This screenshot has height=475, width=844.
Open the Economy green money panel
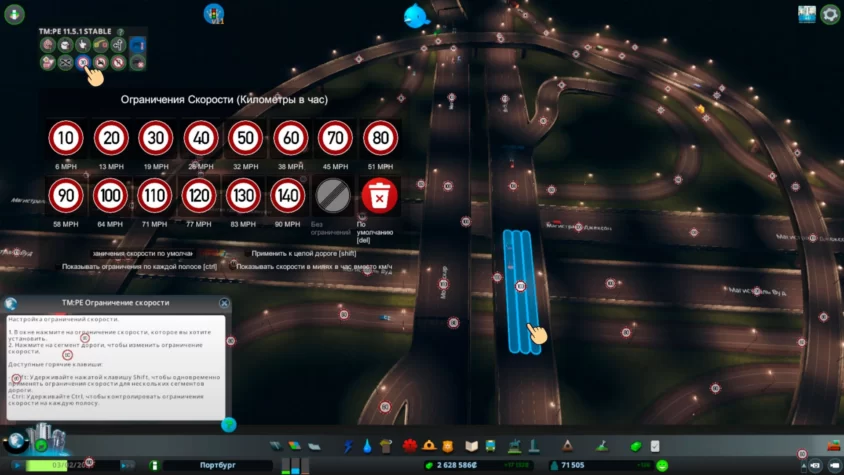point(636,446)
